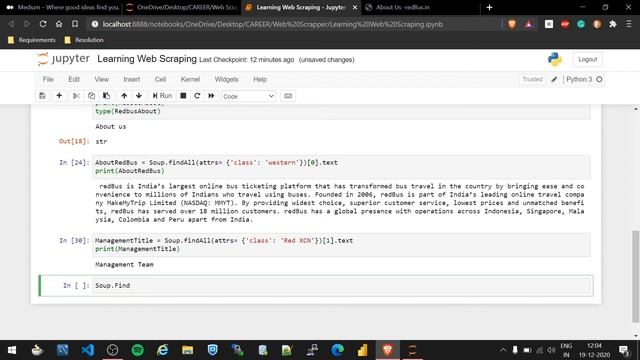
Task: Click the 'About us' output text
Action: [111, 127]
